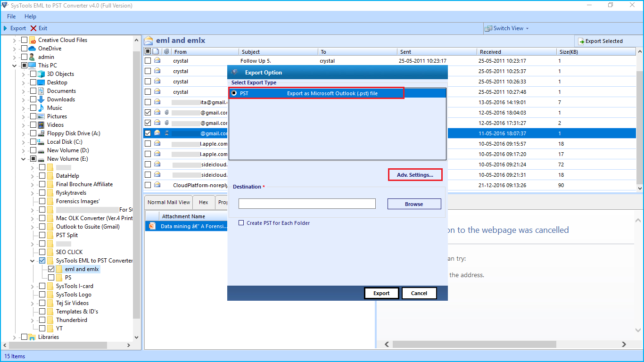644x362 pixels.
Task: Click the Creative Cloud Files folder icon
Action: pyautogui.click(x=33, y=40)
